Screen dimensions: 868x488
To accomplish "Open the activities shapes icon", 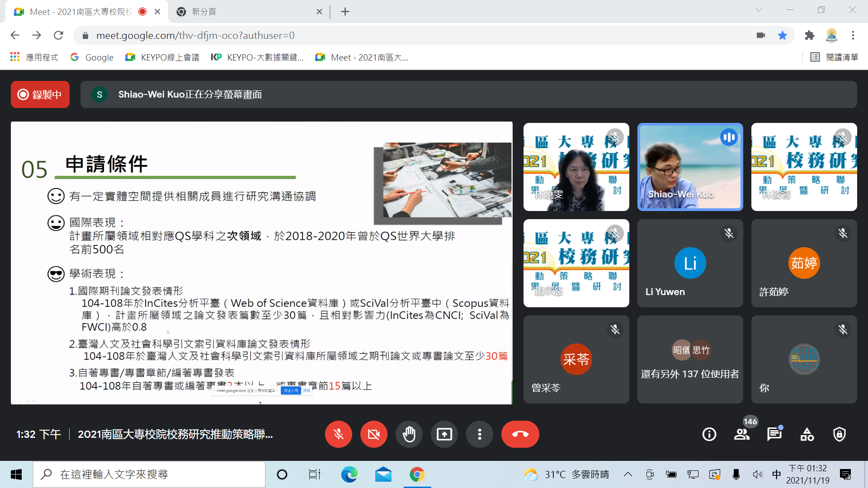I will [x=807, y=434].
